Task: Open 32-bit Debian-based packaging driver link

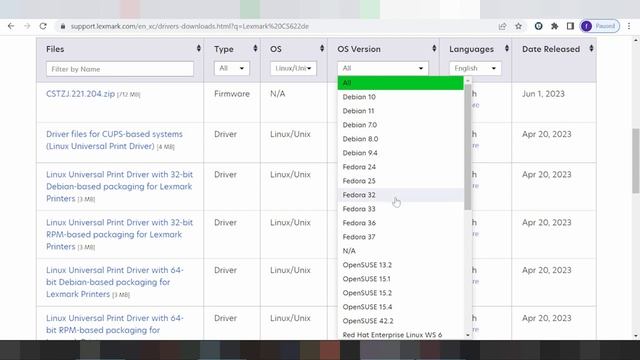Action: tap(119, 187)
